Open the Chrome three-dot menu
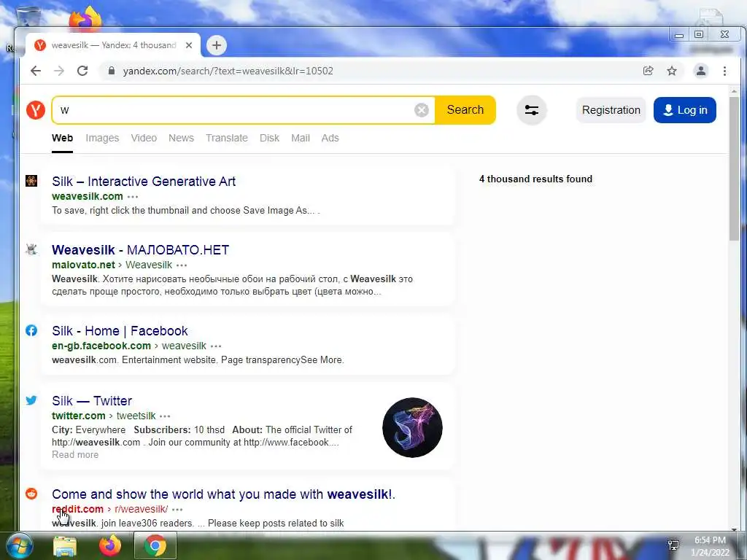747x560 pixels. click(x=724, y=71)
